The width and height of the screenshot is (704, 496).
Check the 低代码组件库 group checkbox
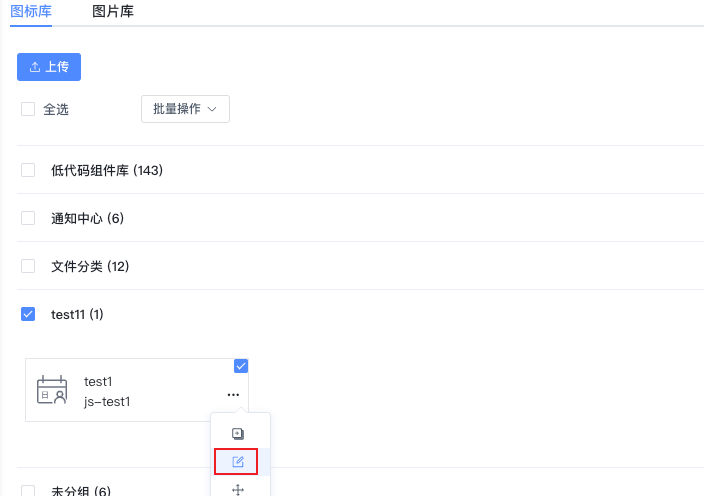point(28,170)
